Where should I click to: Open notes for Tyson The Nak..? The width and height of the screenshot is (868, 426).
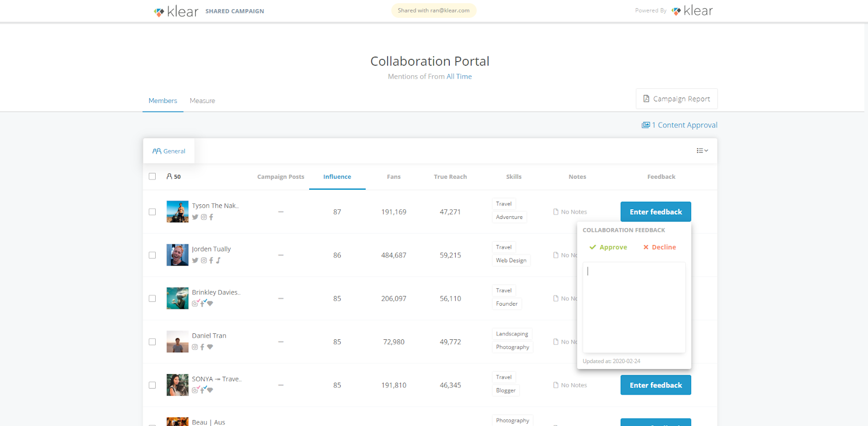[x=570, y=212]
